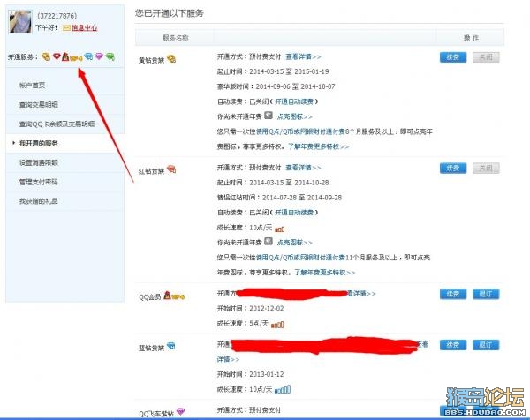Click the 服务名称 column header

176,38
